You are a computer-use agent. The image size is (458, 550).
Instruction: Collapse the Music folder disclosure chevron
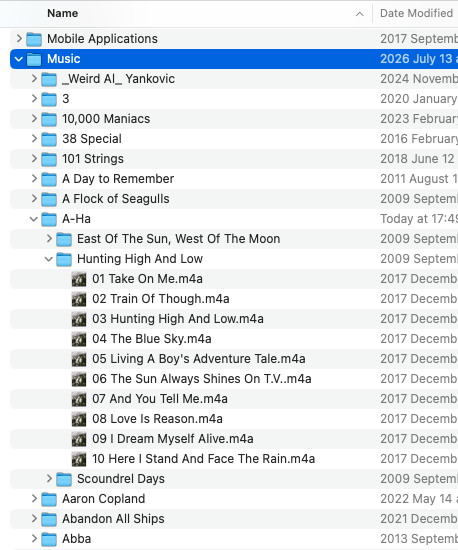(x=19, y=59)
